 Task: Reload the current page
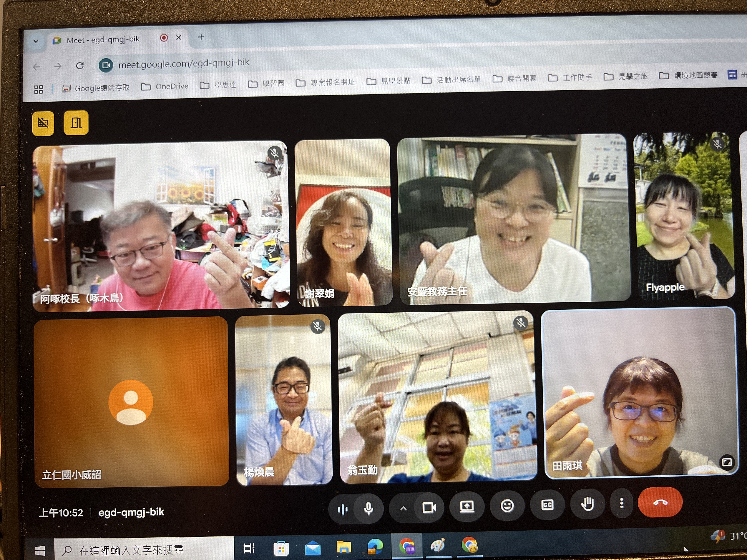[x=80, y=66]
